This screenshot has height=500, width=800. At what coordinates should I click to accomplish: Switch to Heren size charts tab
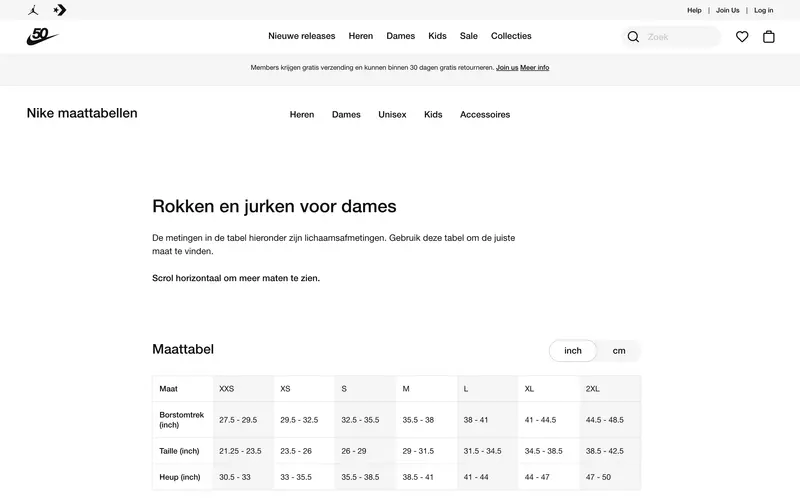coord(302,115)
